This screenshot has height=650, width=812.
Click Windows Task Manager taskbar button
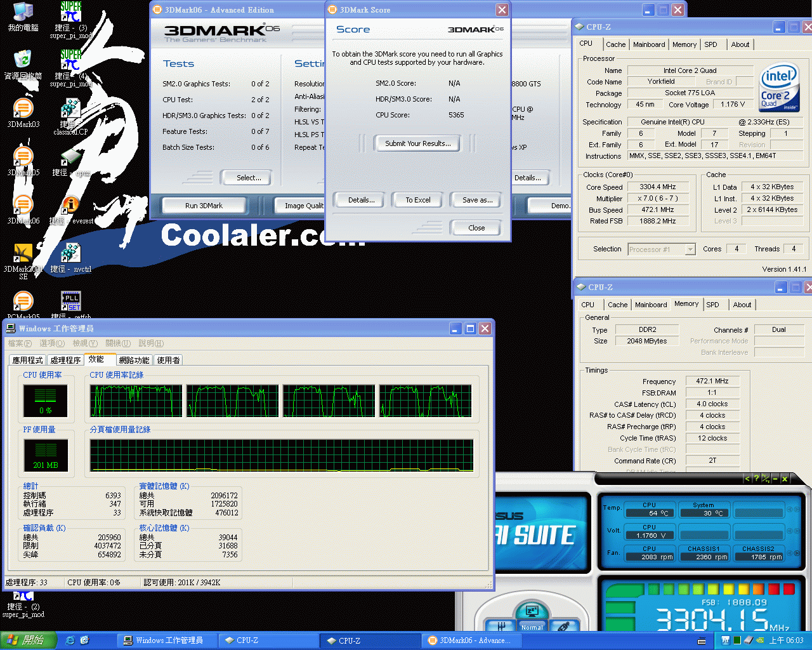pos(166,640)
